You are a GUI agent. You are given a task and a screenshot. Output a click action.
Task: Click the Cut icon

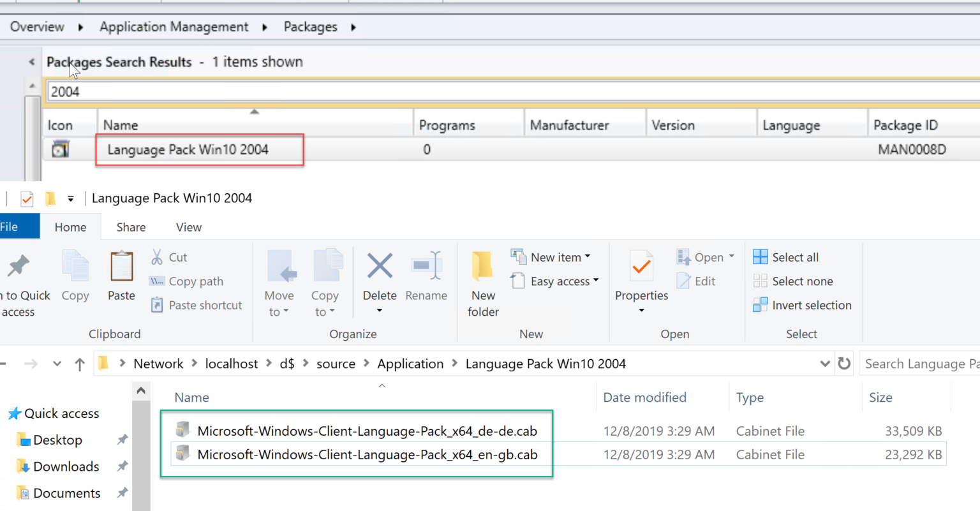coord(159,256)
